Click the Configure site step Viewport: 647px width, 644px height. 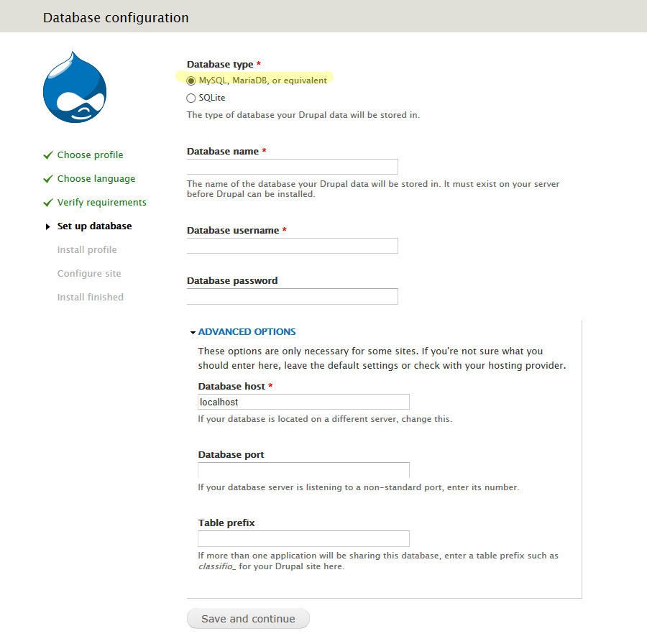(x=89, y=274)
